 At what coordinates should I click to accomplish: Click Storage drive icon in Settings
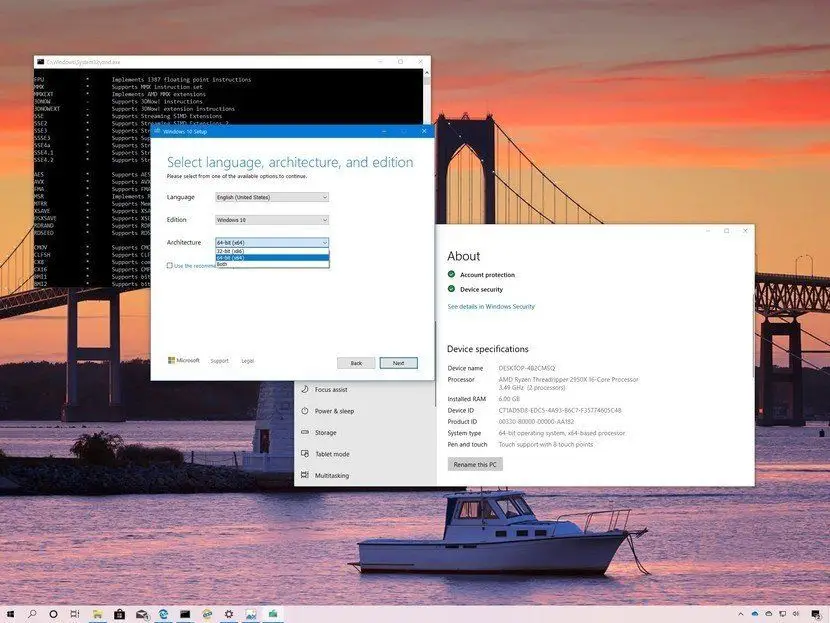(305, 432)
